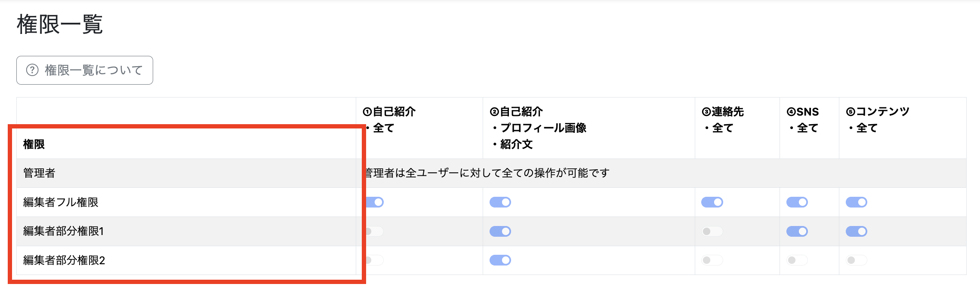Select the 編集者フル権限 row label
This screenshot has height=287, width=980.
[61, 202]
